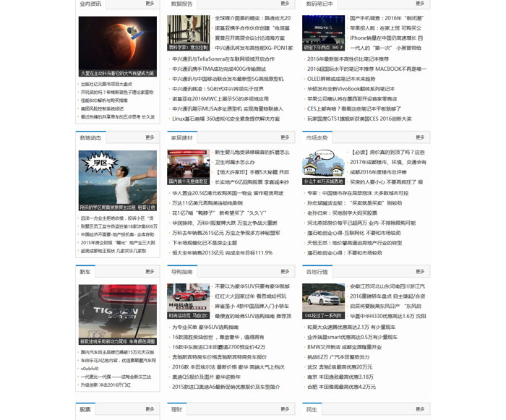The height and width of the screenshot is (420, 506).
Task: Select the 新车 section tab
Action: pos(85,272)
